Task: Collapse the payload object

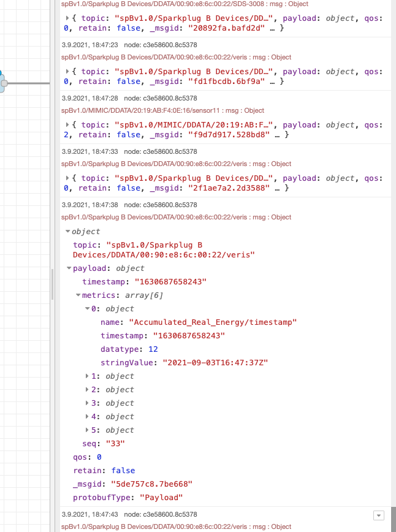Action: [69, 268]
